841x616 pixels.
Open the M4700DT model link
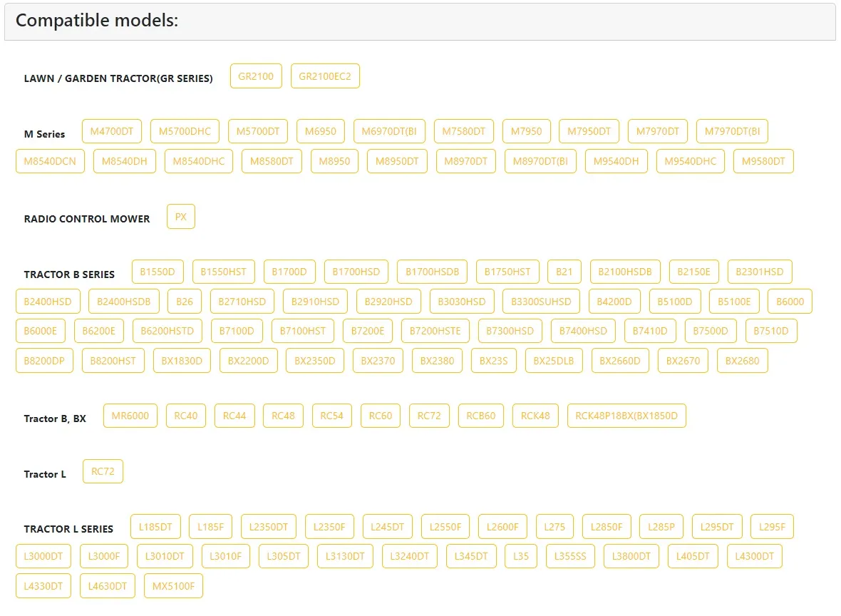click(112, 131)
